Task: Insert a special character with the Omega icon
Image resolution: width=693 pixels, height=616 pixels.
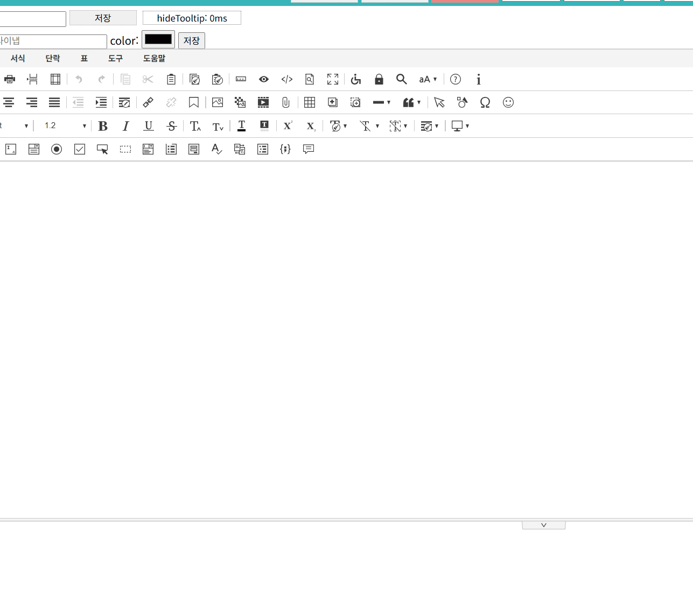Action: (485, 102)
